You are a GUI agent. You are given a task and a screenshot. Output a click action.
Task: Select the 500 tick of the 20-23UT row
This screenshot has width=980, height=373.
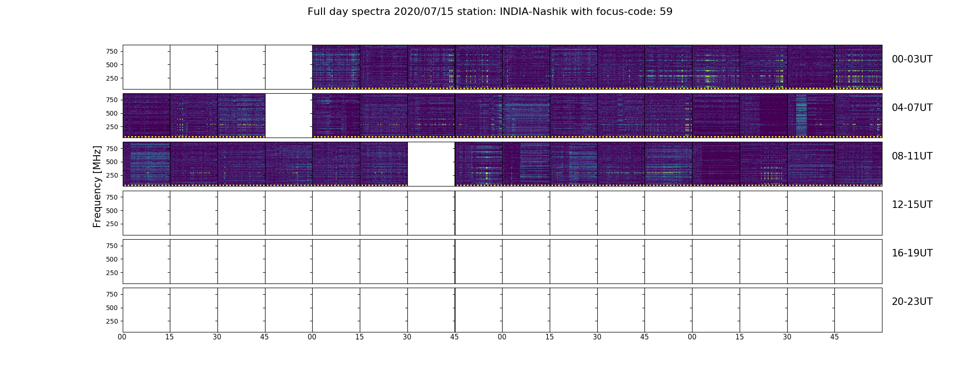(112, 308)
